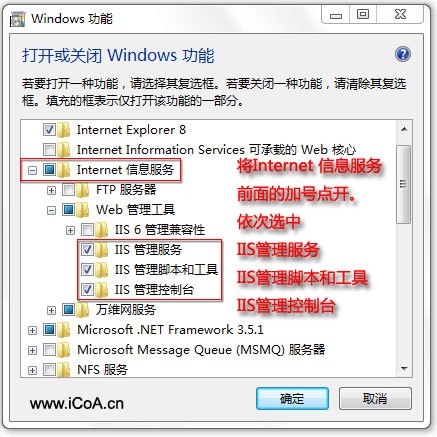
Task: Expand the Microsoft Message Queue (MSMQ) 服务器 node
Action: click(32, 350)
